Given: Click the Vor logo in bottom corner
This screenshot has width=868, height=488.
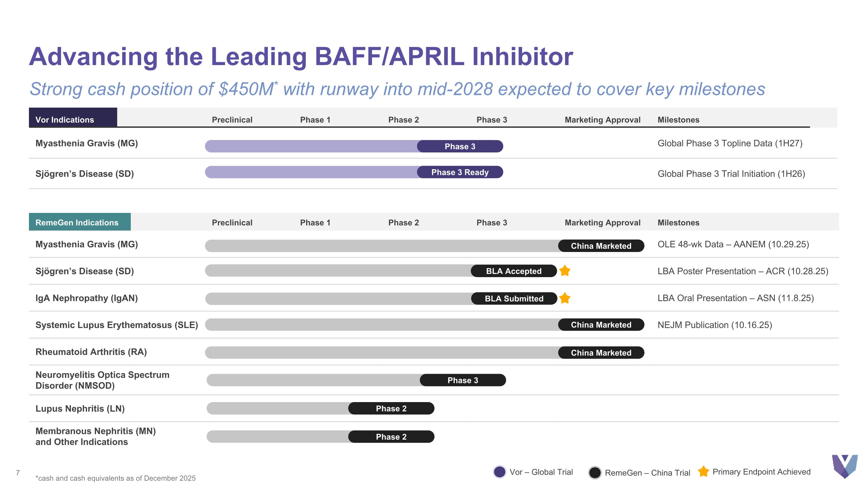Looking at the screenshot, I should pos(844,466).
